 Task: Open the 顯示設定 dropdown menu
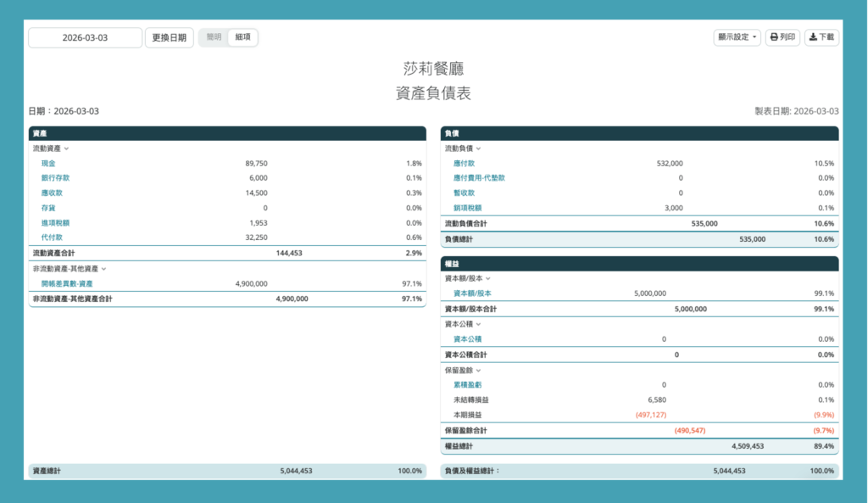(737, 37)
